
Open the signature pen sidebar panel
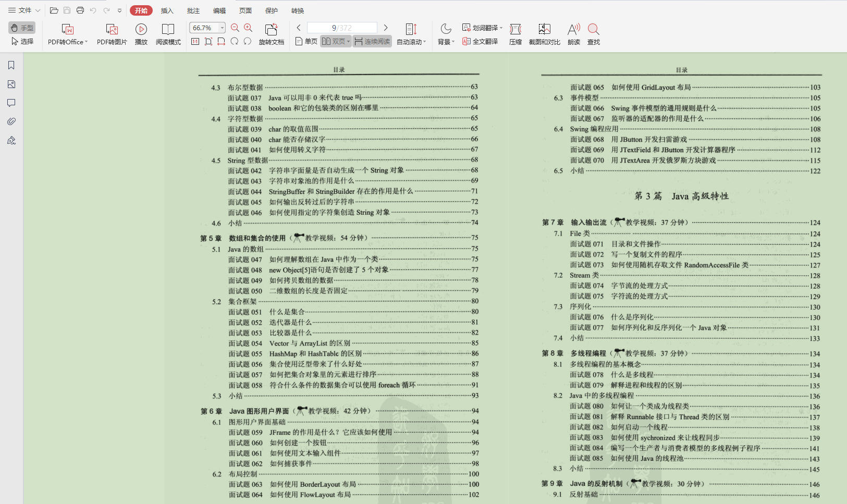11,140
